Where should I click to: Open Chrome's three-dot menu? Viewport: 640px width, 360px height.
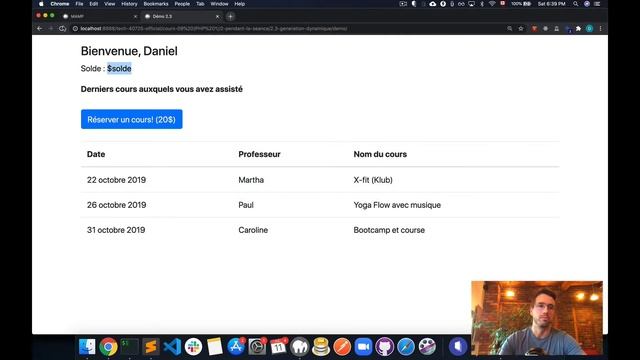(x=600, y=29)
